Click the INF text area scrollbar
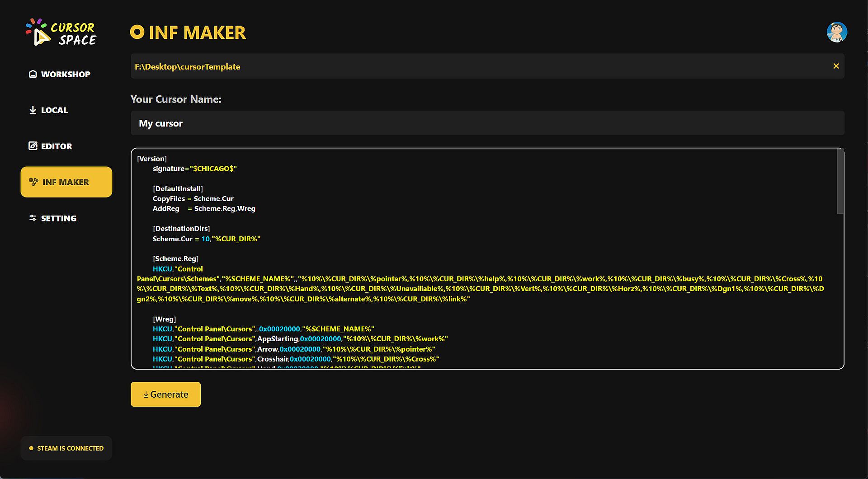Image resolution: width=868 pixels, height=479 pixels. point(840,182)
